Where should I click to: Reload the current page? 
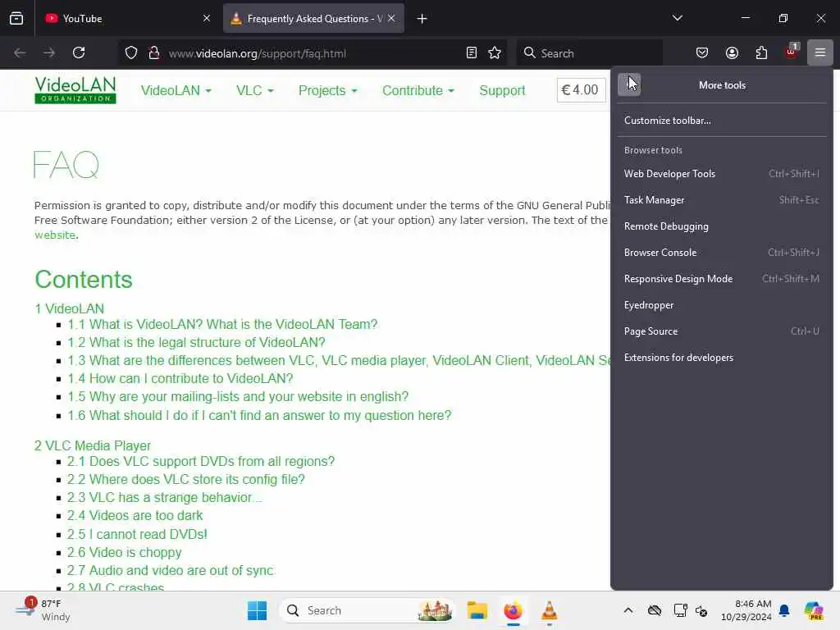(79, 52)
